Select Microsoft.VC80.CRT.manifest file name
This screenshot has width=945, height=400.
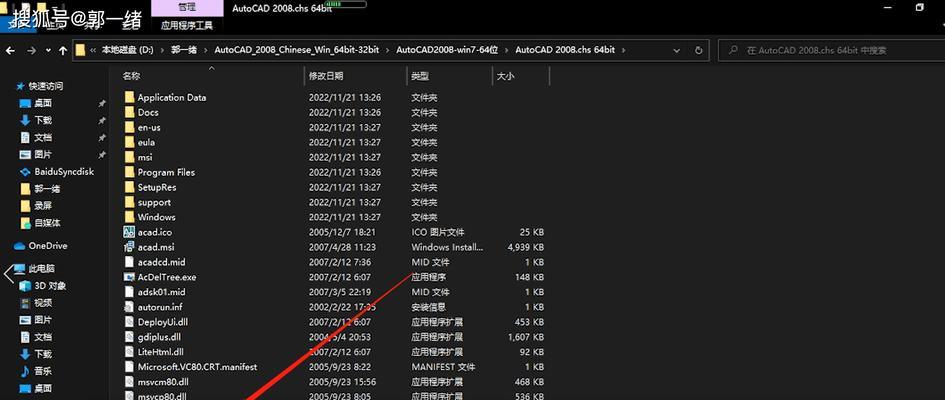[x=197, y=366]
